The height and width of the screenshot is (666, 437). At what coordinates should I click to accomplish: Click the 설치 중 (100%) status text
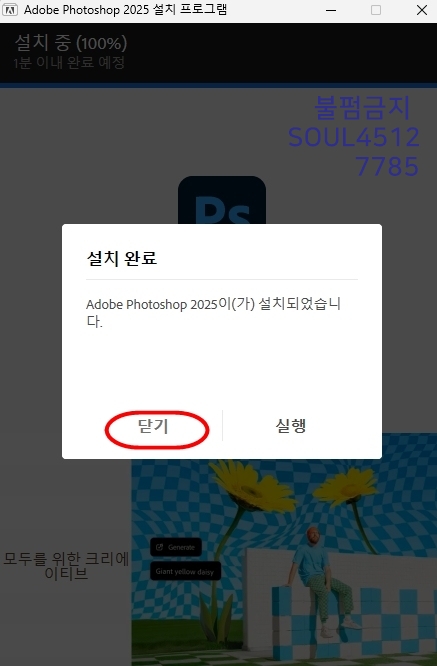[x=71, y=42]
